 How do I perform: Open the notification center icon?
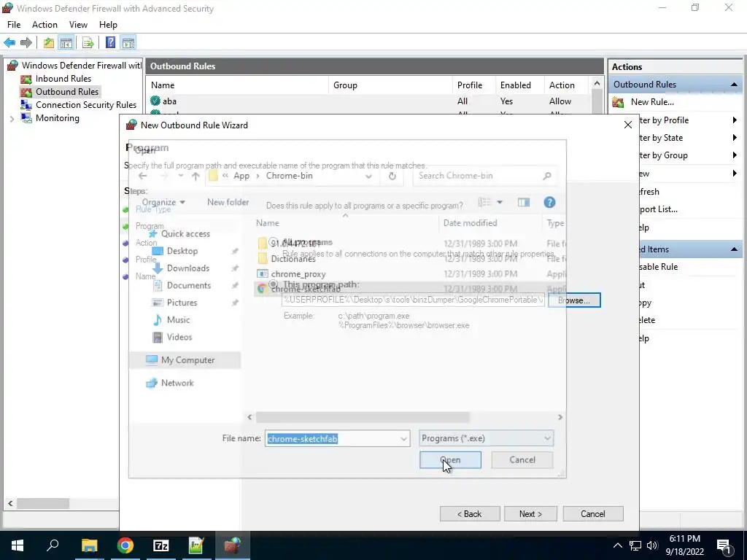(x=724, y=545)
